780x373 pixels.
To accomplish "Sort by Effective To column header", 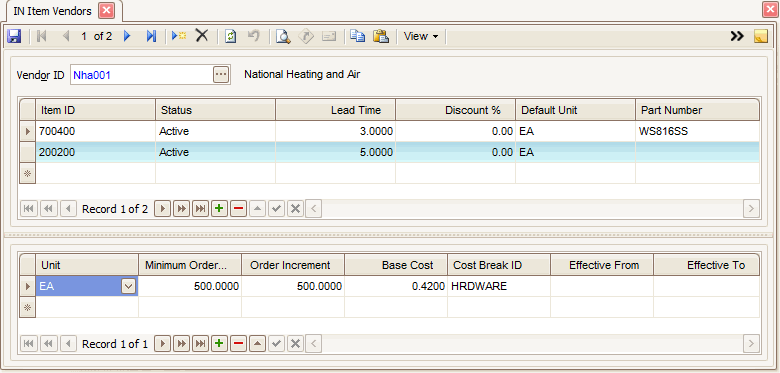I will click(x=706, y=265).
